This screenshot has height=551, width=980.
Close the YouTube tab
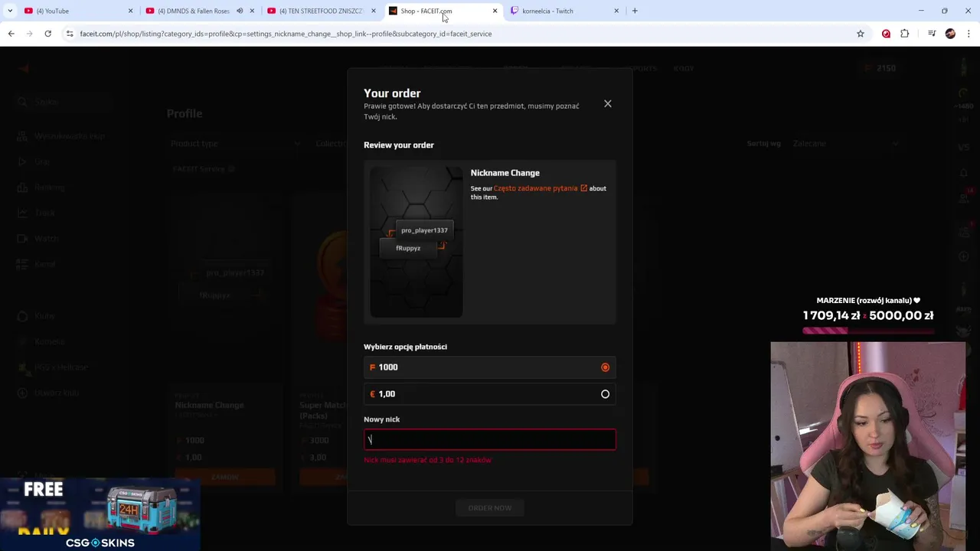pos(130,11)
